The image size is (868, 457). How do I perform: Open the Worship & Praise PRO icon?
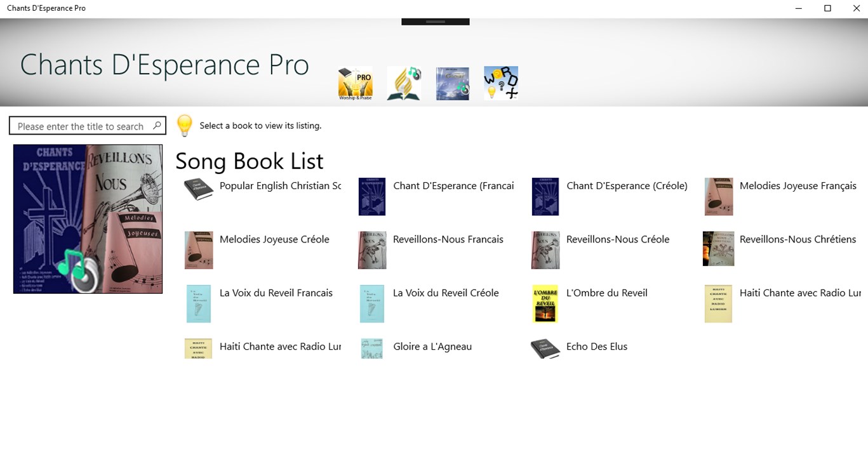[x=355, y=83]
